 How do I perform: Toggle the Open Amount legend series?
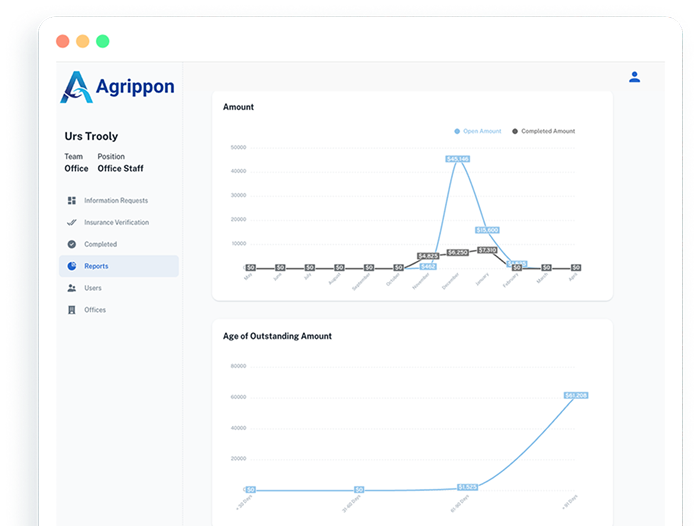point(478,131)
